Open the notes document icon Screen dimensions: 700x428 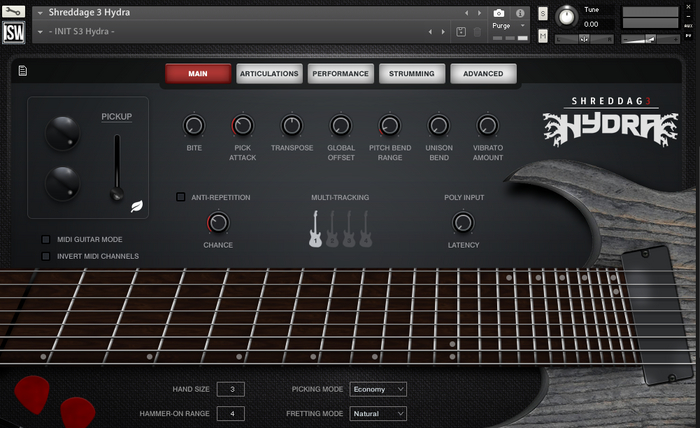[23, 71]
